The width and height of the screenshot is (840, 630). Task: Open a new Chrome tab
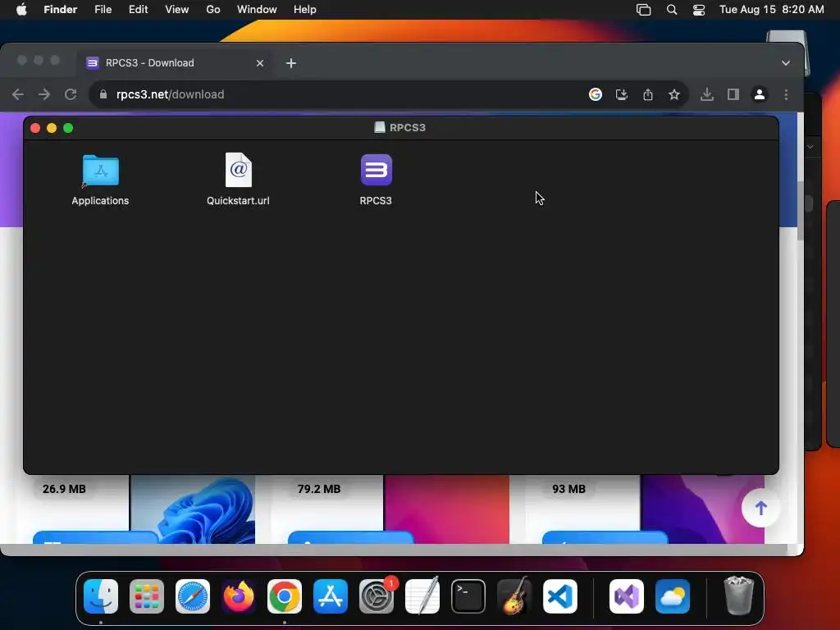291,63
